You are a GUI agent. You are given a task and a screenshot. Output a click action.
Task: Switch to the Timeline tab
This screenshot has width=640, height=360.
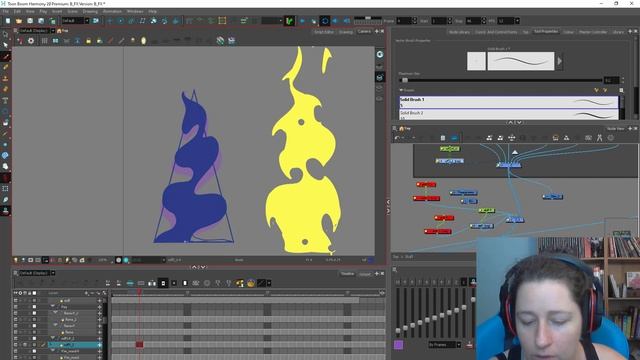[x=347, y=274]
